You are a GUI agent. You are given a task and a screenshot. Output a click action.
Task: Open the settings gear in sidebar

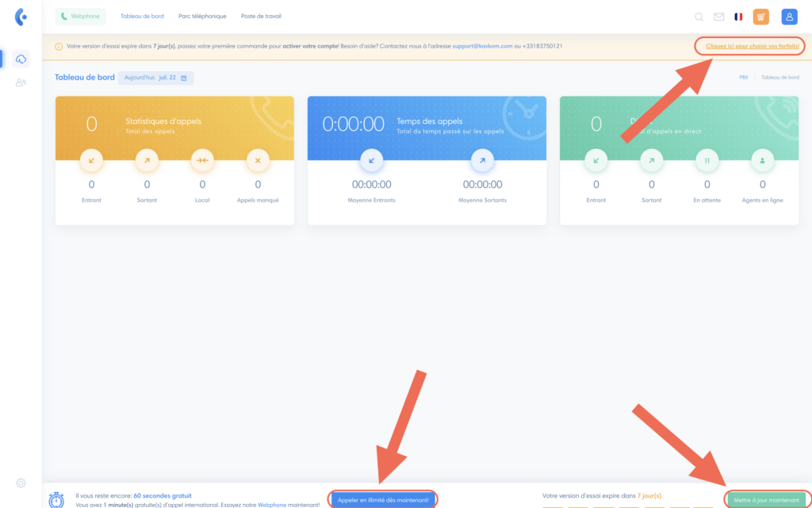tap(21, 483)
